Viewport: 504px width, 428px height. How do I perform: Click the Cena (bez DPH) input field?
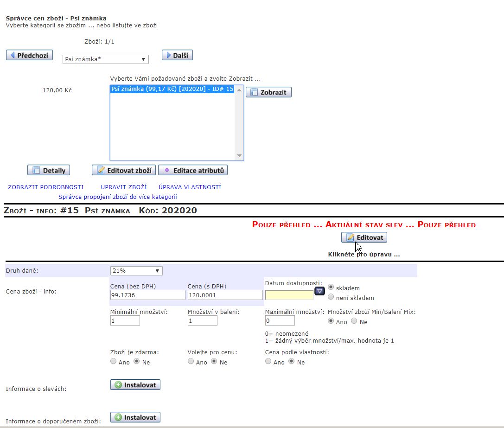point(147,295)
